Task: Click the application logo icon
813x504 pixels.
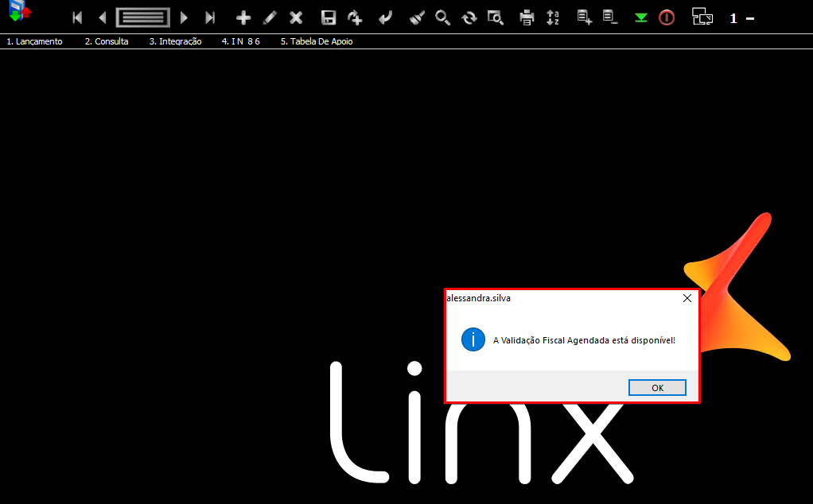Action: click(20, 10)
